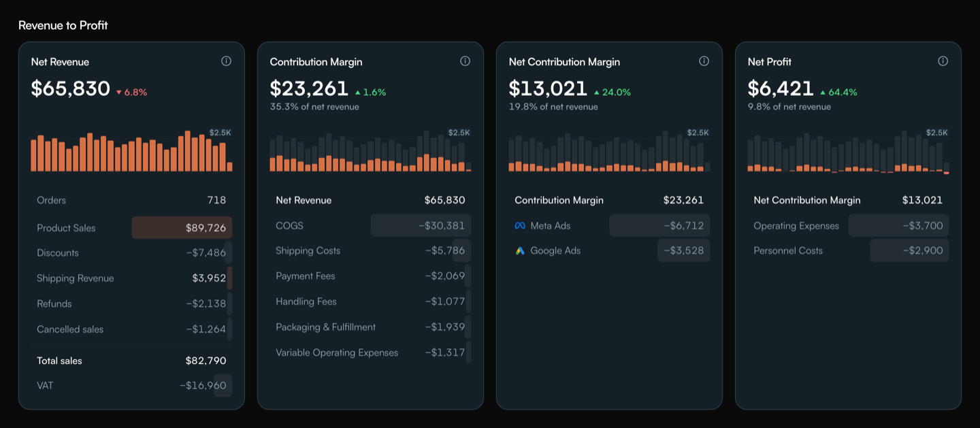Image resolution: width=980 pixels, height=428 pixels.
Task: Select the COGS row label
Action: click(289, 226)
